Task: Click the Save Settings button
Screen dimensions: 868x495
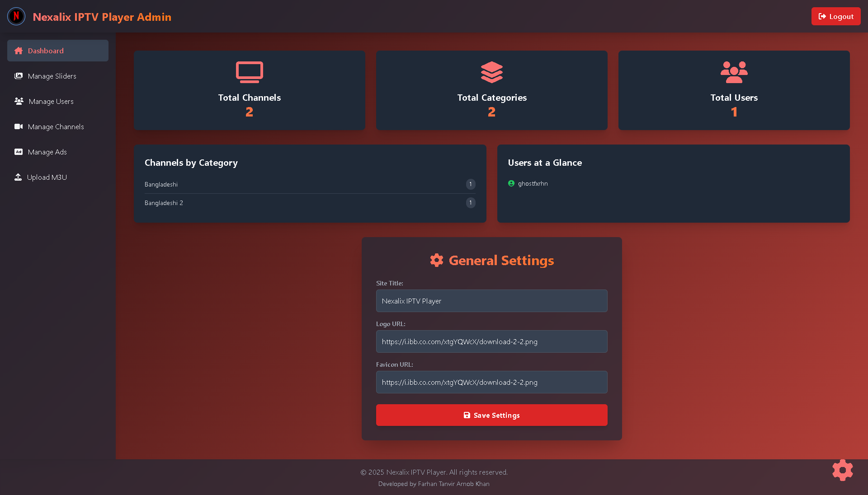Action: click(x=491, y=415)
